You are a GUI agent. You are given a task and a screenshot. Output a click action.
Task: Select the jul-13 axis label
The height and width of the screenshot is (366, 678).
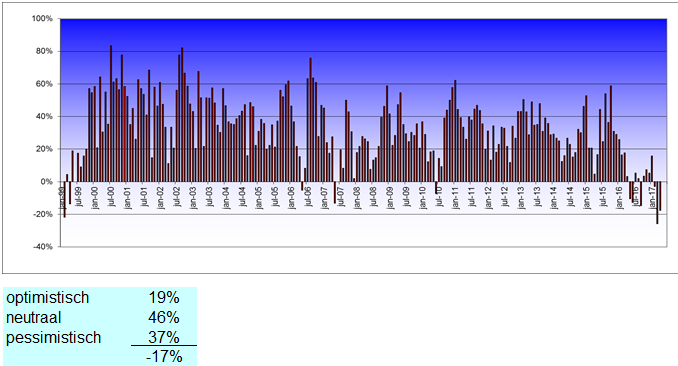click(x=537, y=196)
